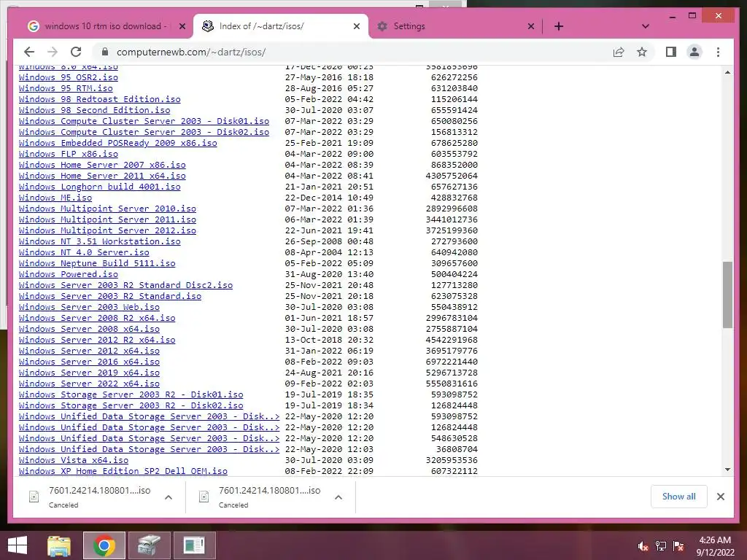
Task: Open File Explorer from the taskbar
Action: click(x=59, y=545)
